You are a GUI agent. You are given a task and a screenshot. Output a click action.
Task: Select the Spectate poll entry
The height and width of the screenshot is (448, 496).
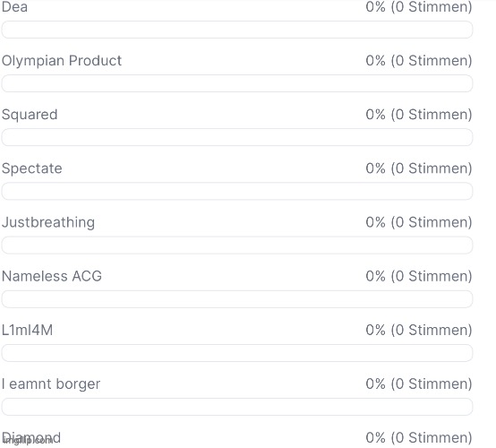click(x=31, y=168)
